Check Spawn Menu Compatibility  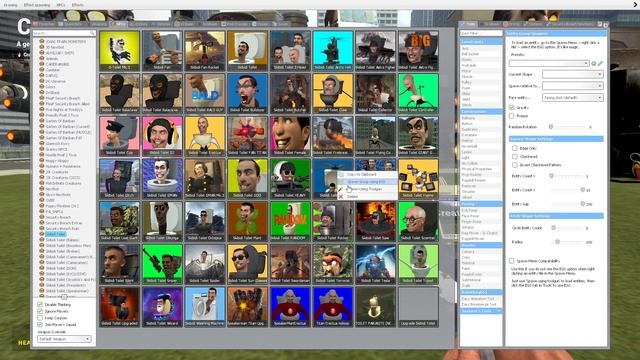(x=511, y=260)
